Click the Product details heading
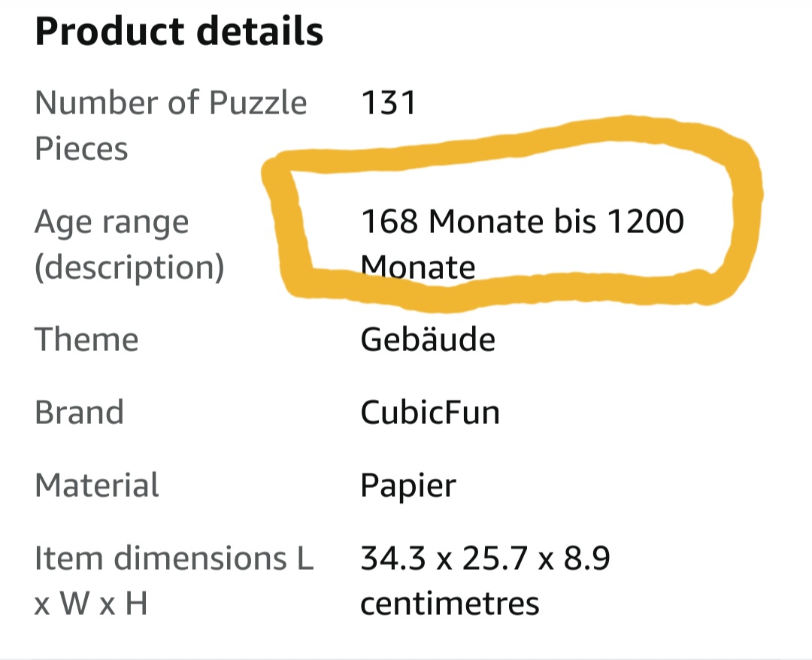 coord(179,32)
